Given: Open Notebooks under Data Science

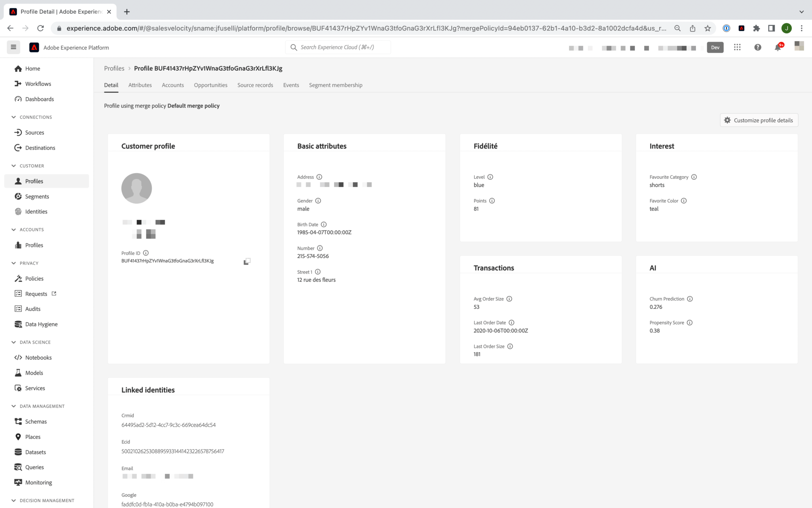Looking at the screenshot, I should [x=38, y=357].
